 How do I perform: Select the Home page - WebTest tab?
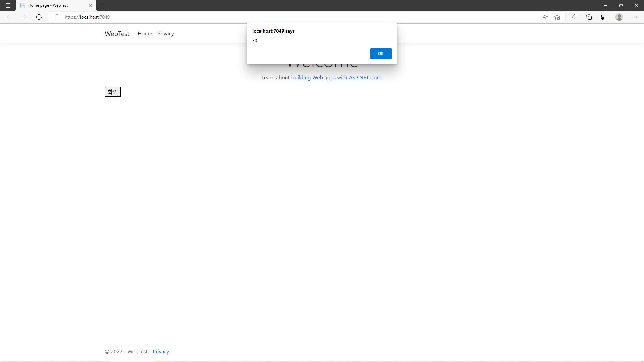point(50,5)
